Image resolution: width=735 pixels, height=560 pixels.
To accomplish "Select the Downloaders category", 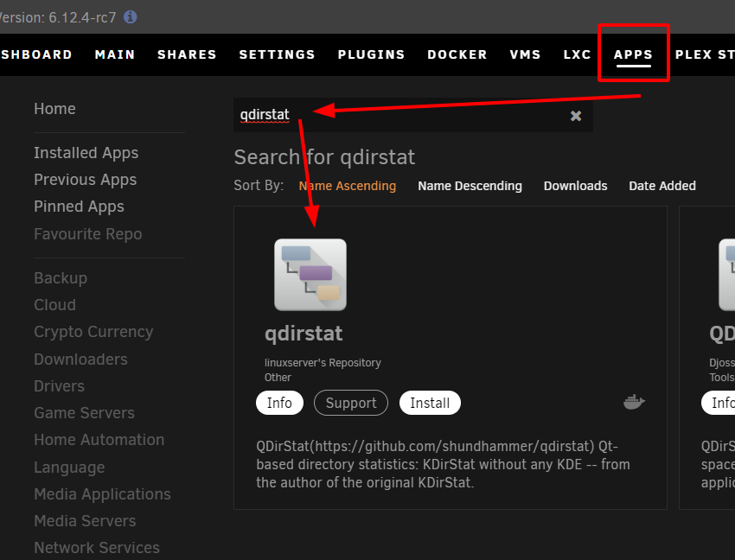I will 80,359.
